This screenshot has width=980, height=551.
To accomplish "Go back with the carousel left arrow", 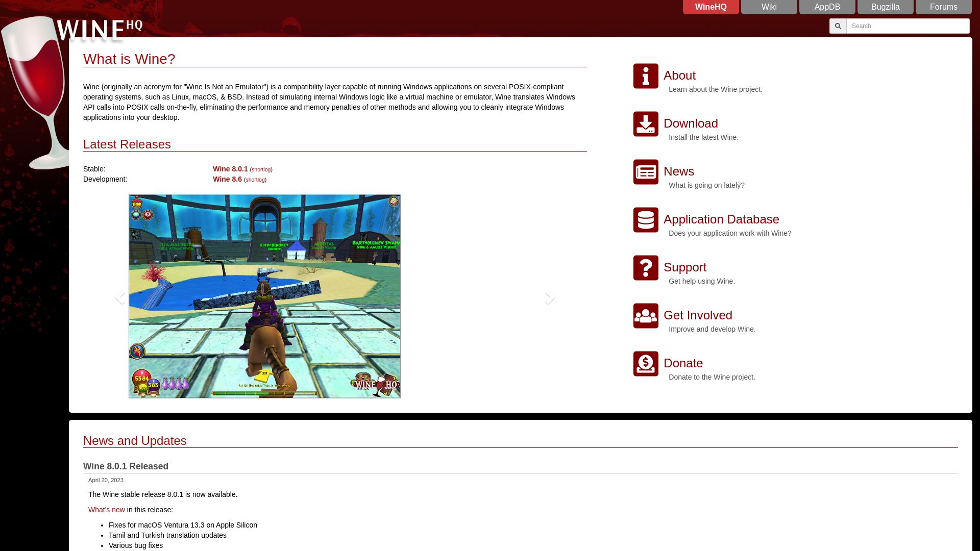I will (x=121, y=296).
